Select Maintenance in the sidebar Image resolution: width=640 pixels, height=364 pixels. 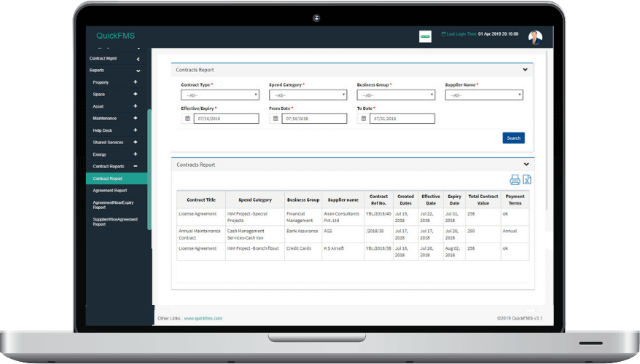pyautogui.click(x=104, y=118)
